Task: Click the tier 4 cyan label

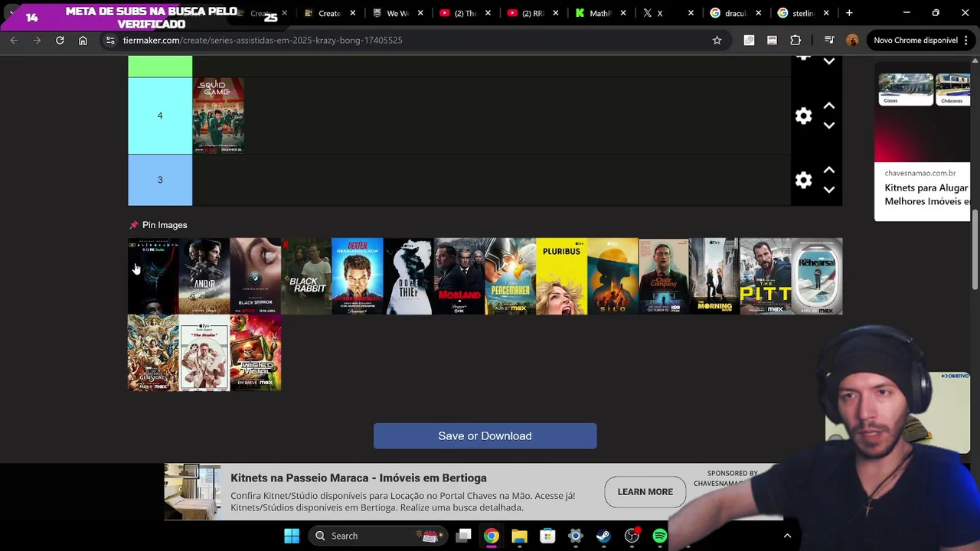Action: click(x=160, y=116)
